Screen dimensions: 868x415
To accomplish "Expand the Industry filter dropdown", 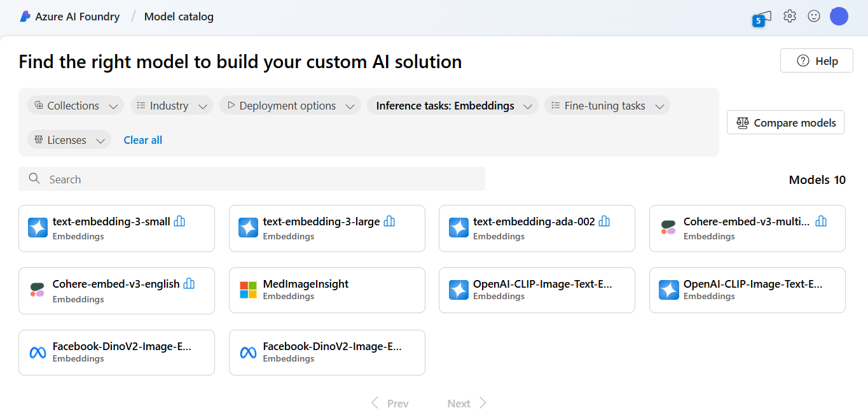I will (171, 106).
